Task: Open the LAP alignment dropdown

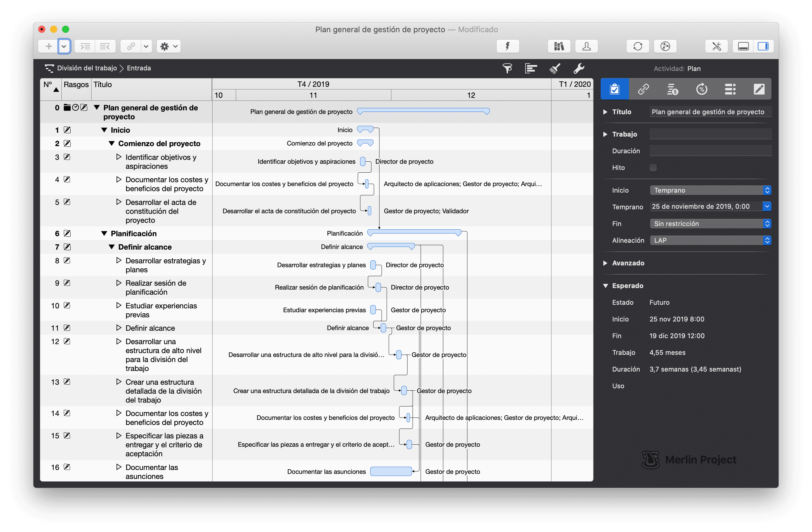Action: click(x=768, y=240)
